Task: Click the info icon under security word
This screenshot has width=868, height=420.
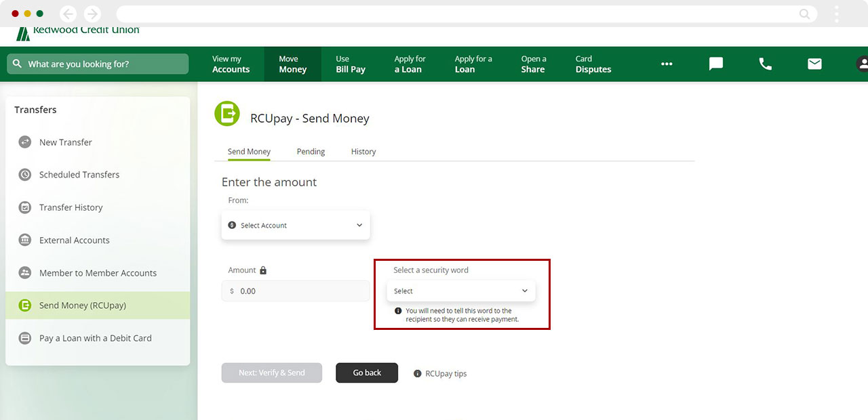Action: 398,311
